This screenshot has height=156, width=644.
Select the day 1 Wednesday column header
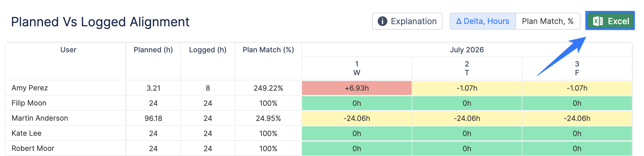pyautogui.click(x=357, y=68)
